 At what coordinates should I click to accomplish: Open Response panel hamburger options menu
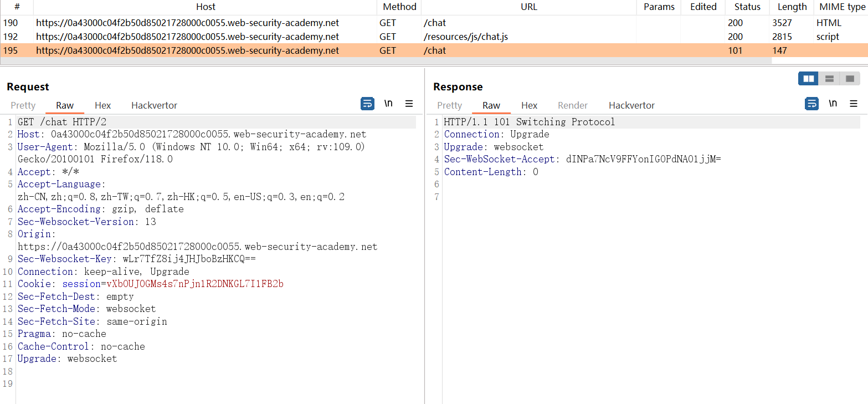coord(854,104)
